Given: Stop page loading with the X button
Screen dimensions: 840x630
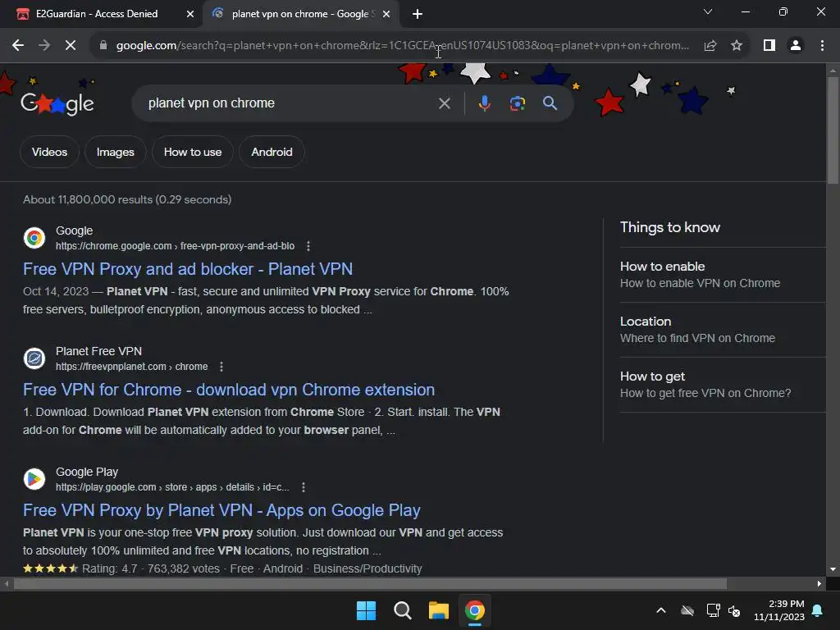Looking at the screenshot, I should point(71,46).
